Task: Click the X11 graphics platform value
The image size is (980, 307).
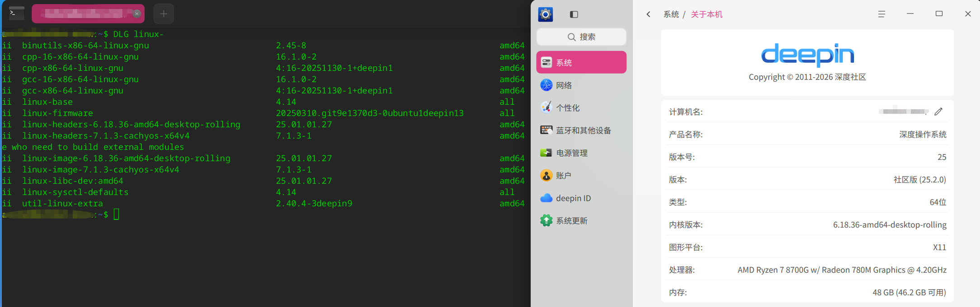Action: click(940, 247)
